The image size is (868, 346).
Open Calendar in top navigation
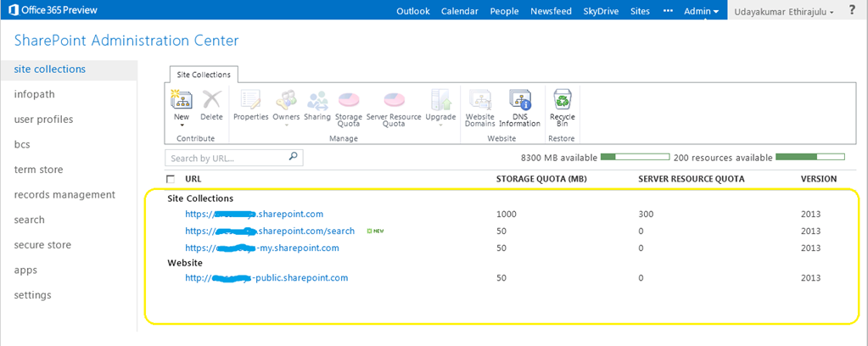(460, 11)
